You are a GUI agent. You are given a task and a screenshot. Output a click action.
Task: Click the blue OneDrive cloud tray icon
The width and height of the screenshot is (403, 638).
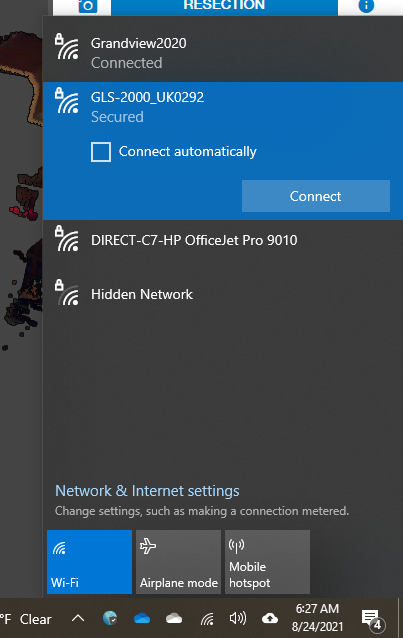tap(142, 618)
